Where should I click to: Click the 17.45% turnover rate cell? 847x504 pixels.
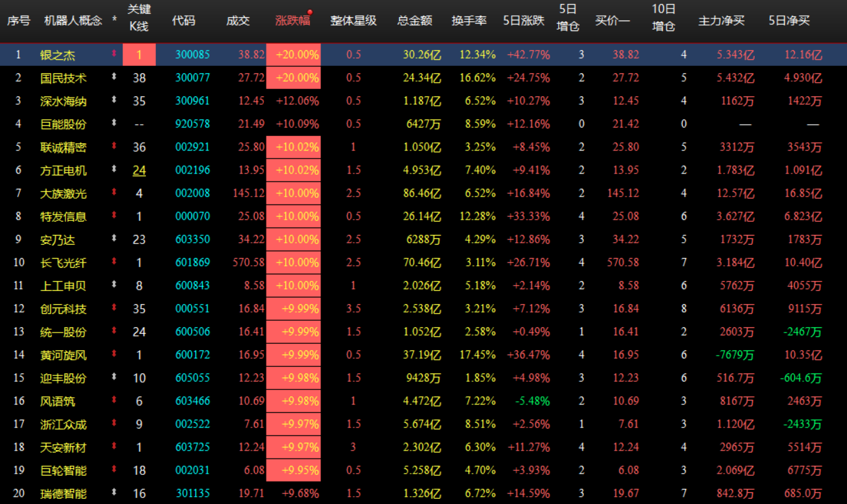[478, 355]
